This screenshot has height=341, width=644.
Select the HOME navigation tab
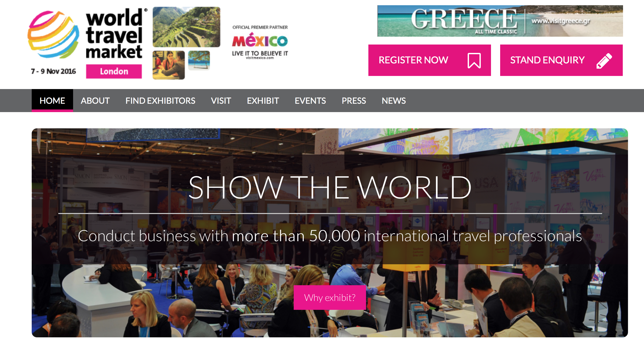[52, 101]
